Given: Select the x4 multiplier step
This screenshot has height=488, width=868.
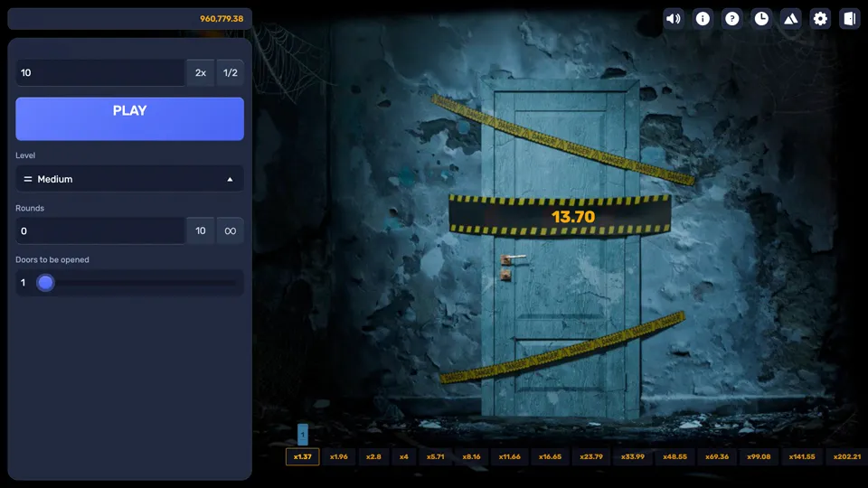Looking at the screenshot, I should (x=404, y=456).
